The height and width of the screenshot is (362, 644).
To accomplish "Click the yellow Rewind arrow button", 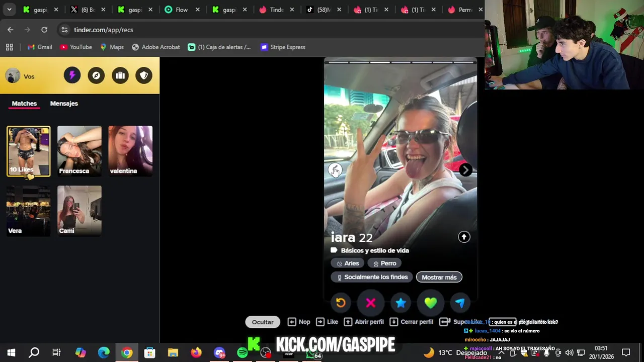I will 341,303.
